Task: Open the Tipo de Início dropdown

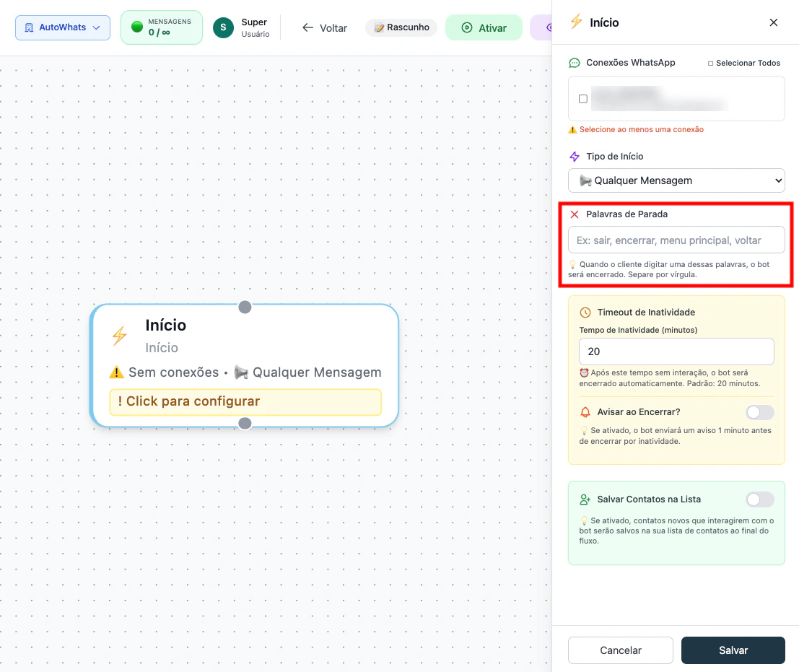Action: coord(676,180)
